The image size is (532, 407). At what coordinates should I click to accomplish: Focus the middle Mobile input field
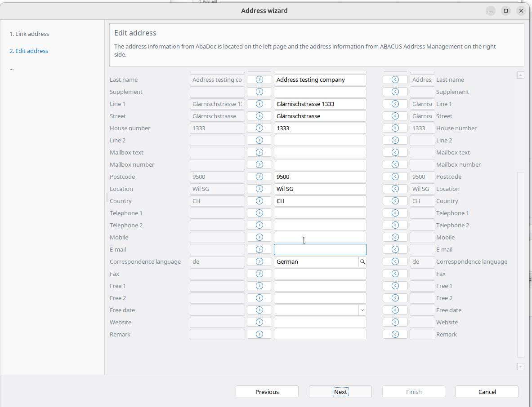(x=320, y=237)
